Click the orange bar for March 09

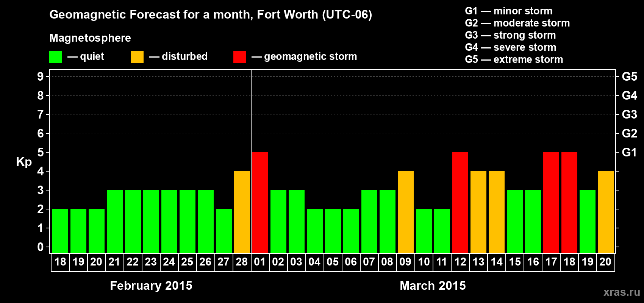click(406, 212)
